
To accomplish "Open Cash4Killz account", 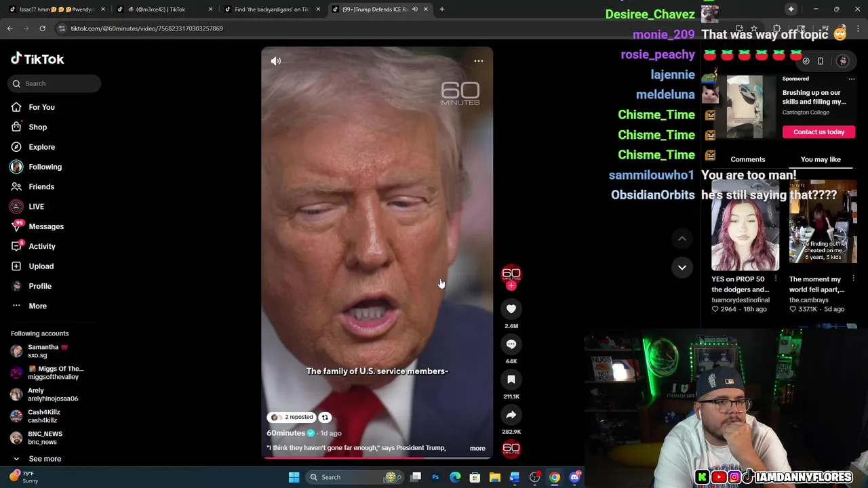I will click(44, 416).
